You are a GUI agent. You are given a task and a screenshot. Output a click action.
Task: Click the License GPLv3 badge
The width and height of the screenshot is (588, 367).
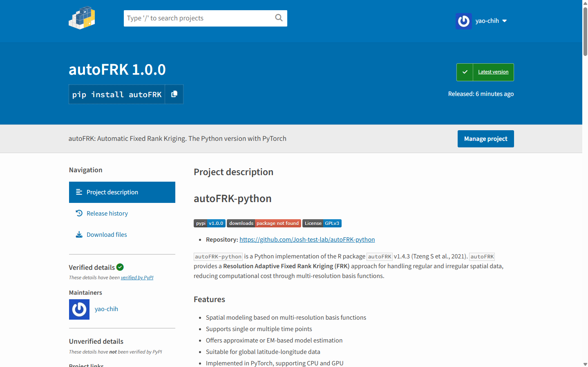(x=322, y=223)
